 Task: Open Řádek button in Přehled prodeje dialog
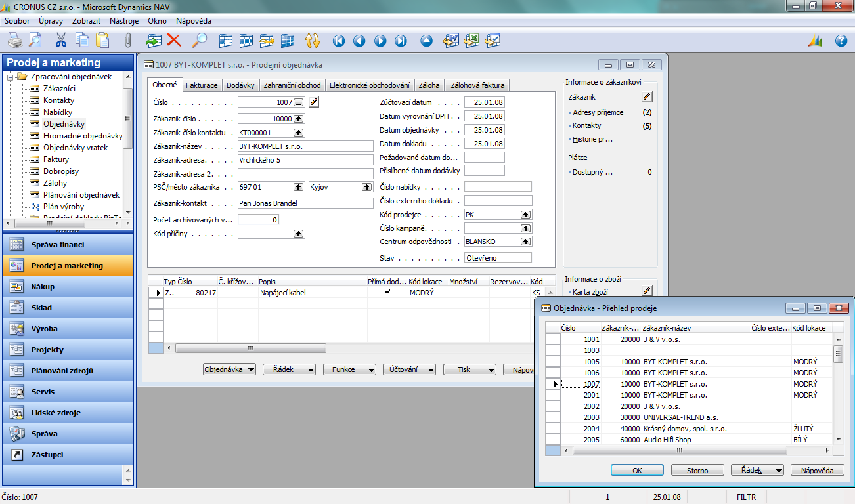coord(757,471)
